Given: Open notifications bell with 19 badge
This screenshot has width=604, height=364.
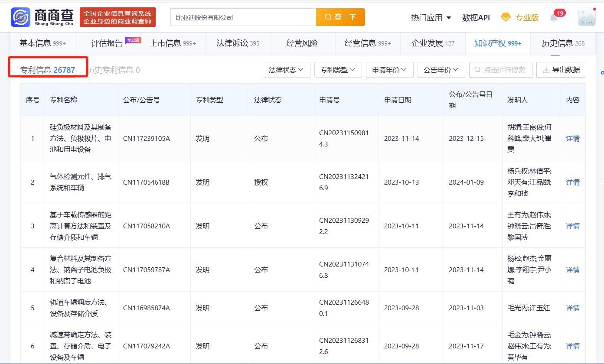Looking at the screenshot, I should point(554,17).
